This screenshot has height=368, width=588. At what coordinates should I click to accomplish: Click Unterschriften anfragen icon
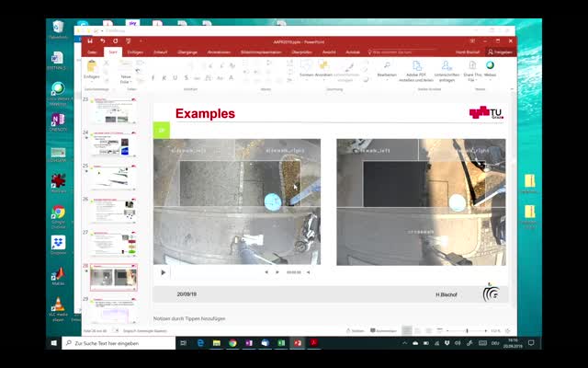pos(447,72)
